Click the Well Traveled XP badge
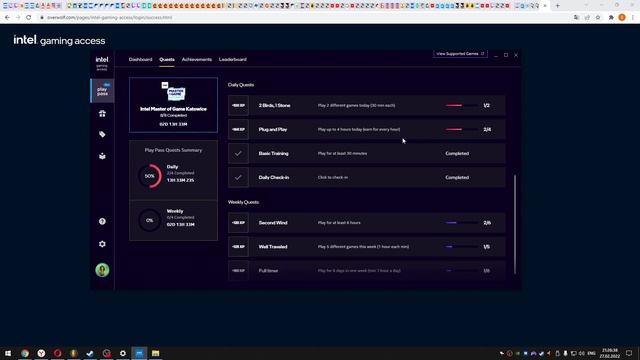Screen dimensions: 640x360 click(238, 247)
